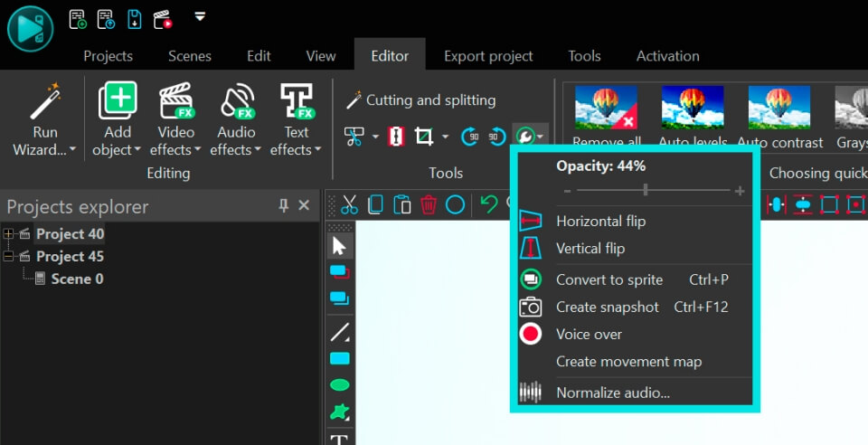Close the Projects explorer panel
Viewport: 868px width, 445px height.
pos(304,205)
